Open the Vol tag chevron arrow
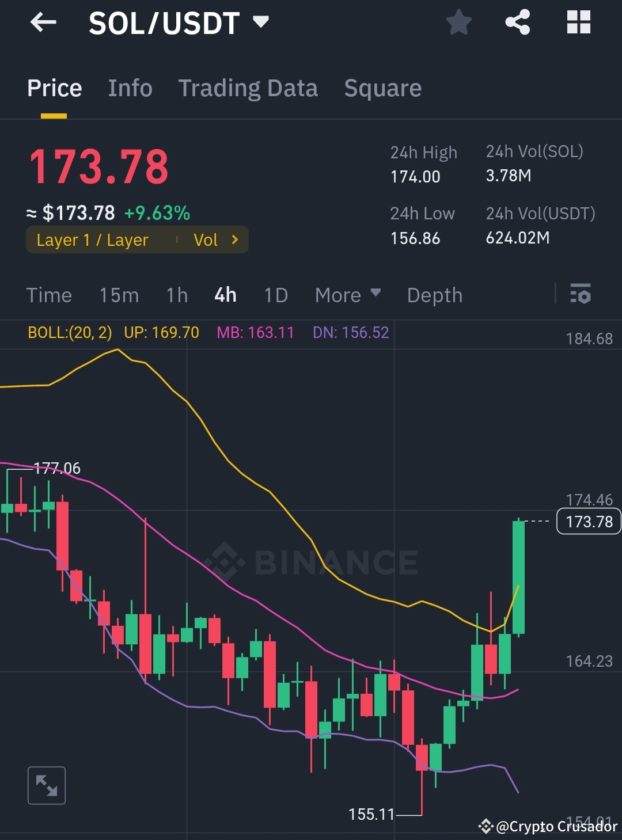The height and width of the screenshot is (840, 622). coord(234,240)
